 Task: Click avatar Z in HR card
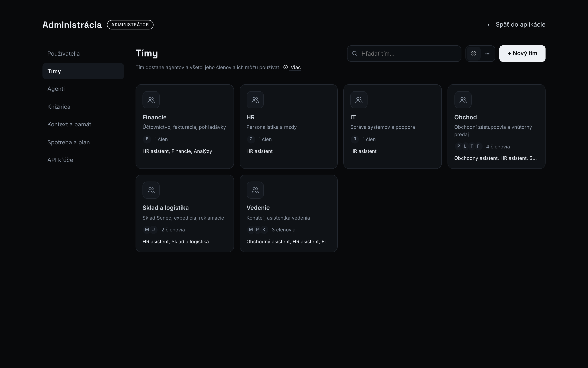251,139
